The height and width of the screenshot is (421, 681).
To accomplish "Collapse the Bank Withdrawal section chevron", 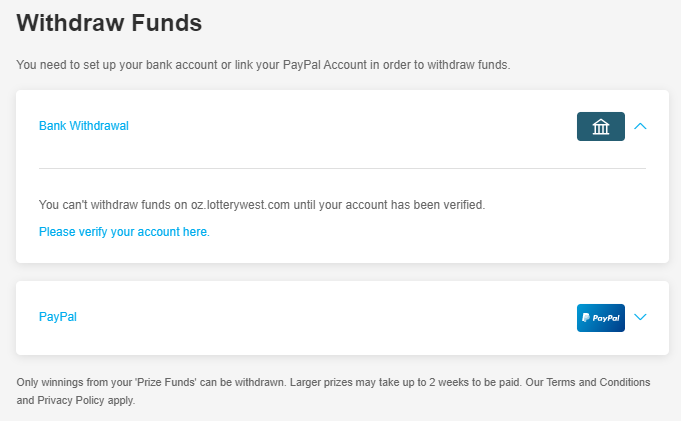I will coord(640,126).
